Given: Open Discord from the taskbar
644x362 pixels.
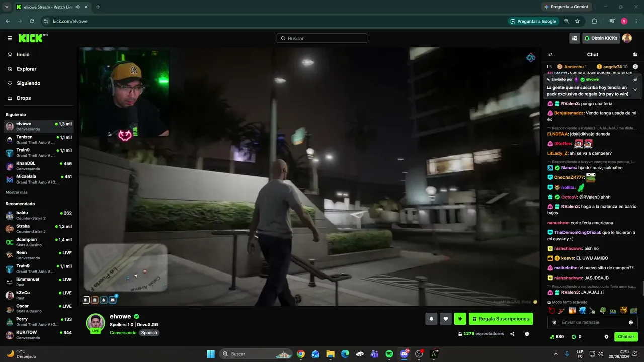Looking at the screenshot, I should [404, 354].
